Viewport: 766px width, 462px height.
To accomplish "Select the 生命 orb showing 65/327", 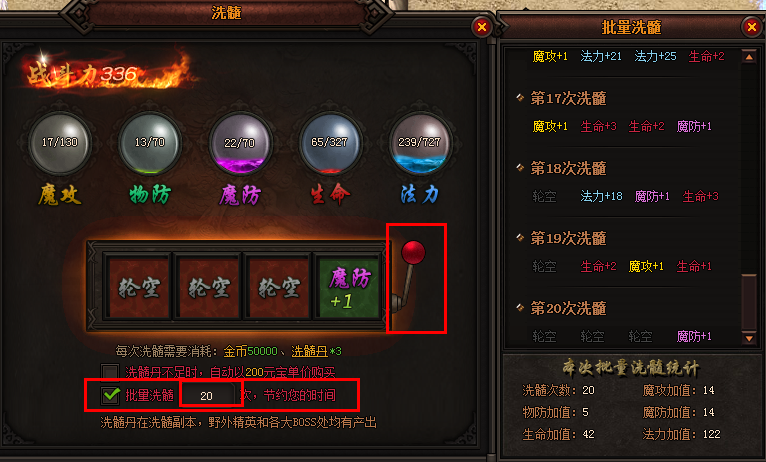I will pyautogui.click(x=330, y=143).
